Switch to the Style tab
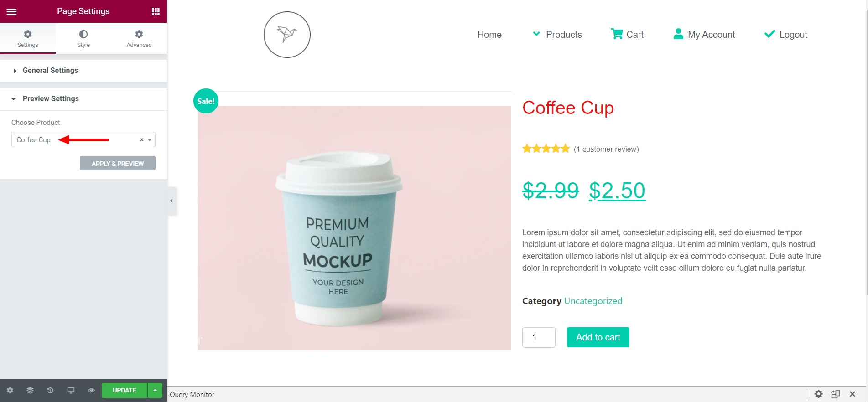868x402 pixels. coord(83,38)
